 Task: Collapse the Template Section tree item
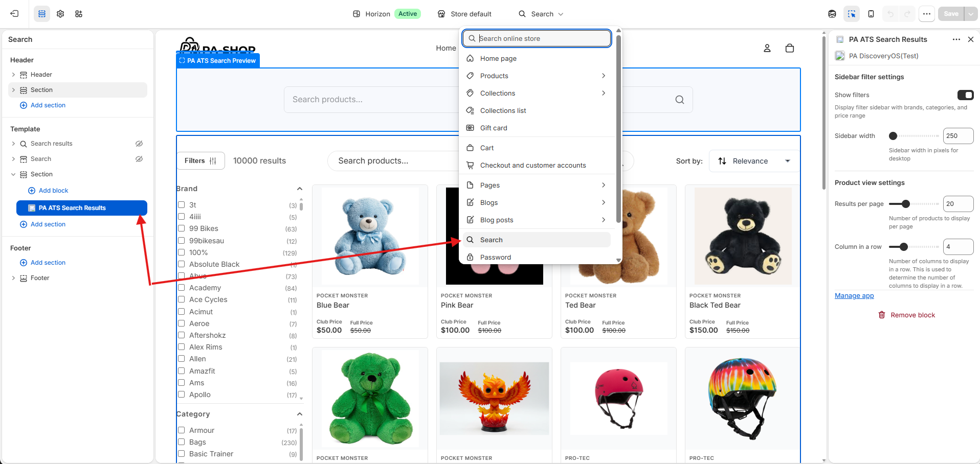(x=13, y=174)
